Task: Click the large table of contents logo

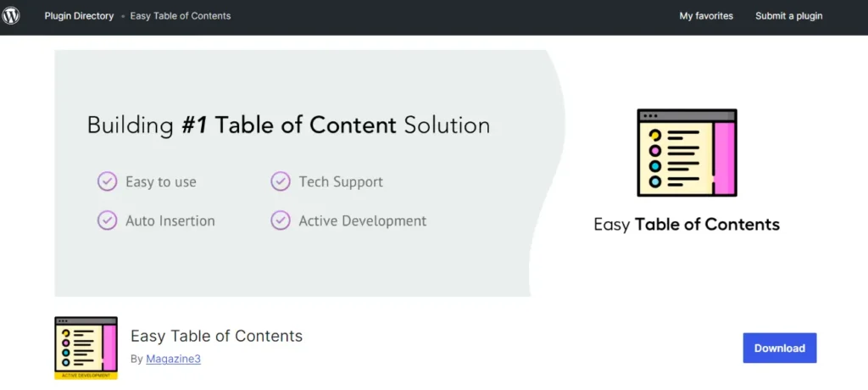Action: (687, 153)
